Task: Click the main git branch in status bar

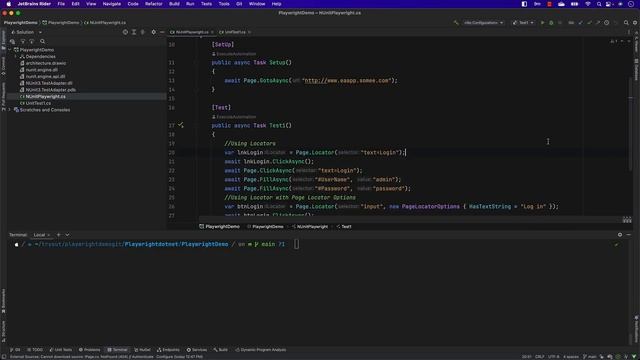Action: [590, 357]
